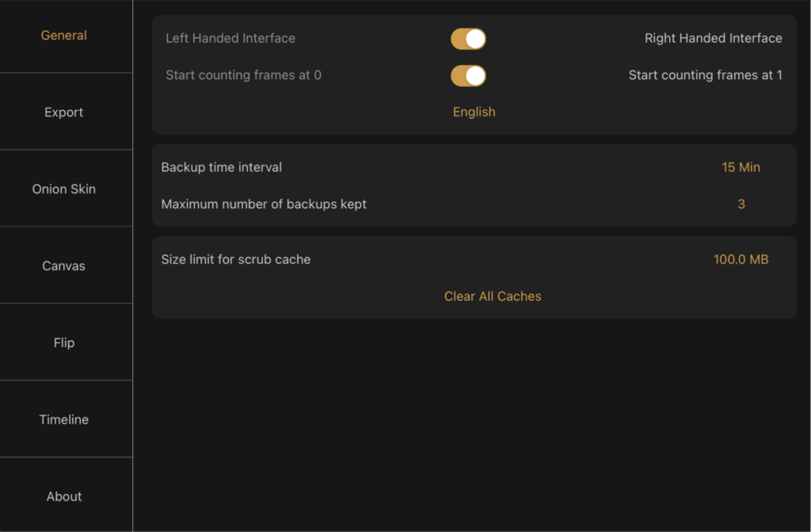This screenshot has width=811, height=532.
Task: Click Clear All Caches
Action: pos(493,296)
